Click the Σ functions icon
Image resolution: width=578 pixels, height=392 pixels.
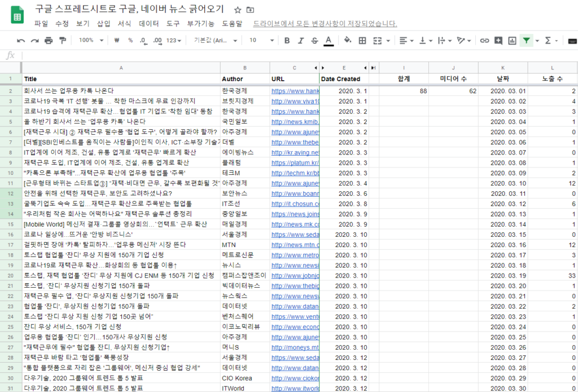[x=548, y=41]
